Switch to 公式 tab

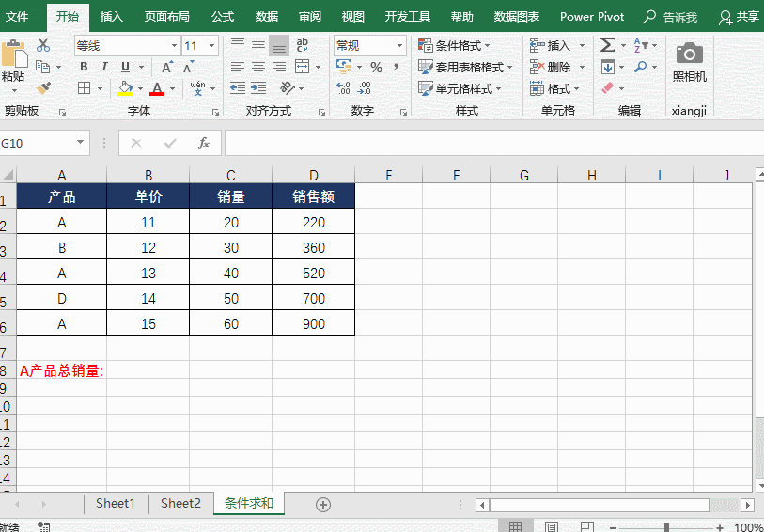[223, 17]
